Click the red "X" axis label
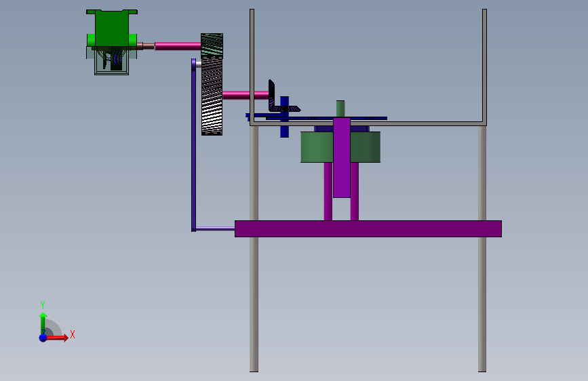588x381 pixels. click(73, 334)
